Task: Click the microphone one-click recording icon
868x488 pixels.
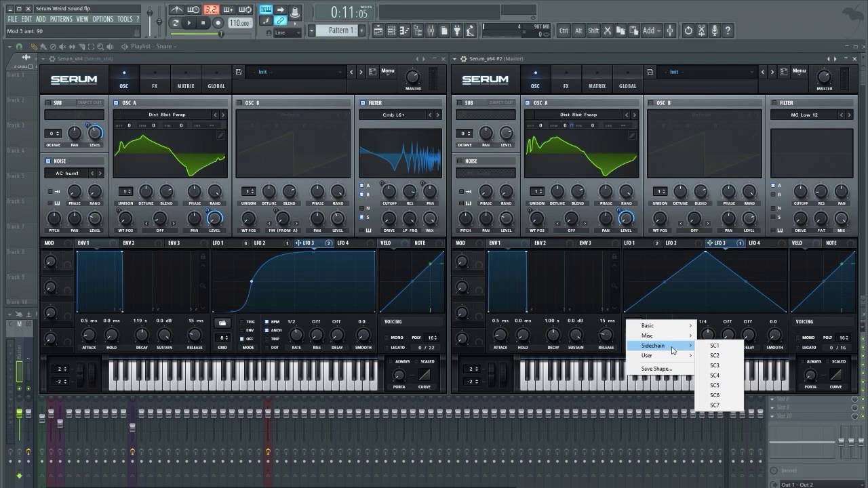Action: tap(714, 30)
